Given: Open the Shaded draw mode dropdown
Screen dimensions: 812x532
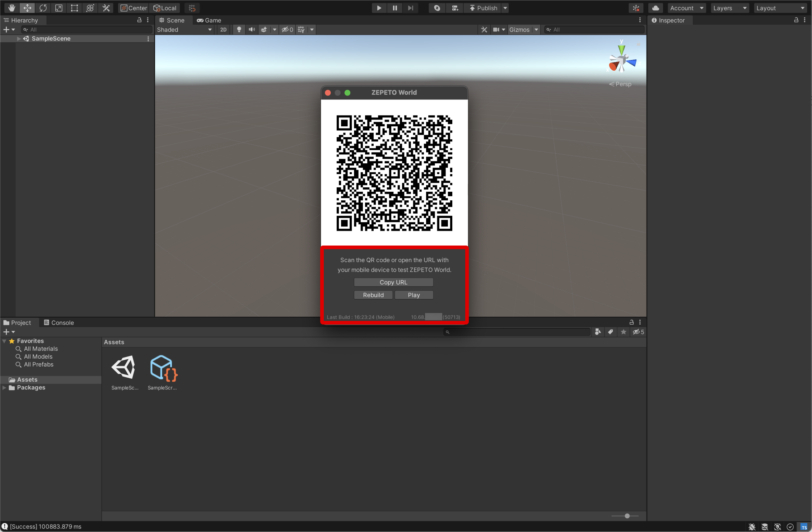Looking at the screenshot, I should [184, 30].
